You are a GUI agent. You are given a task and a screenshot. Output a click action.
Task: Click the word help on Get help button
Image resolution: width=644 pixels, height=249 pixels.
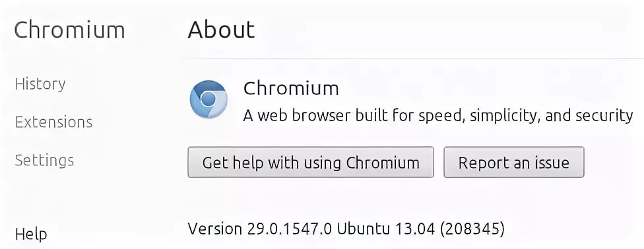point(249,163)
